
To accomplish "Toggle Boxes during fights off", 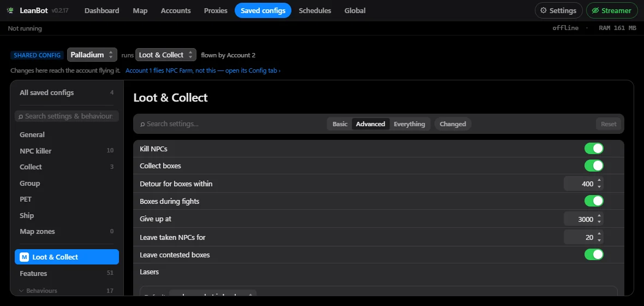I will 594,201.
